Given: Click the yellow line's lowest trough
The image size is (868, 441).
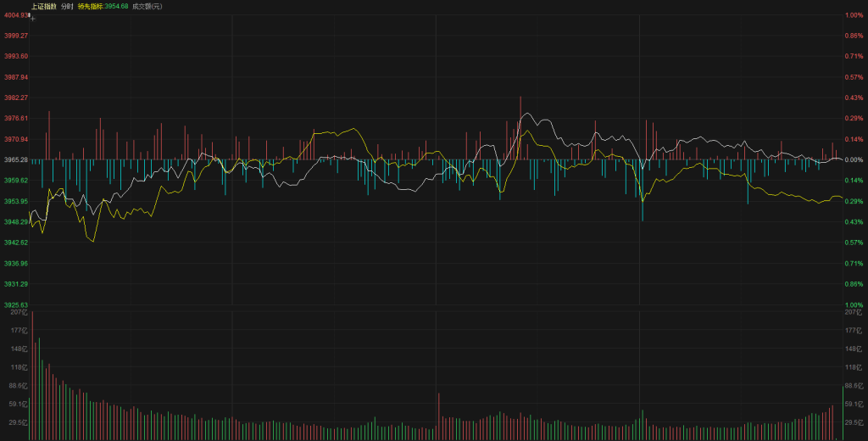Looking at the screenshot, I should coord(92,242).
